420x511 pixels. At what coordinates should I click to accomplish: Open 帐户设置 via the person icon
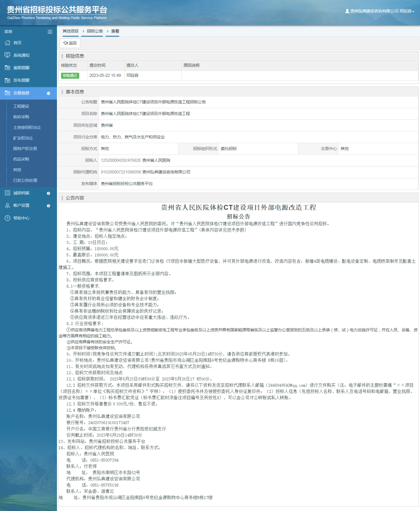[x=7, y=206]
